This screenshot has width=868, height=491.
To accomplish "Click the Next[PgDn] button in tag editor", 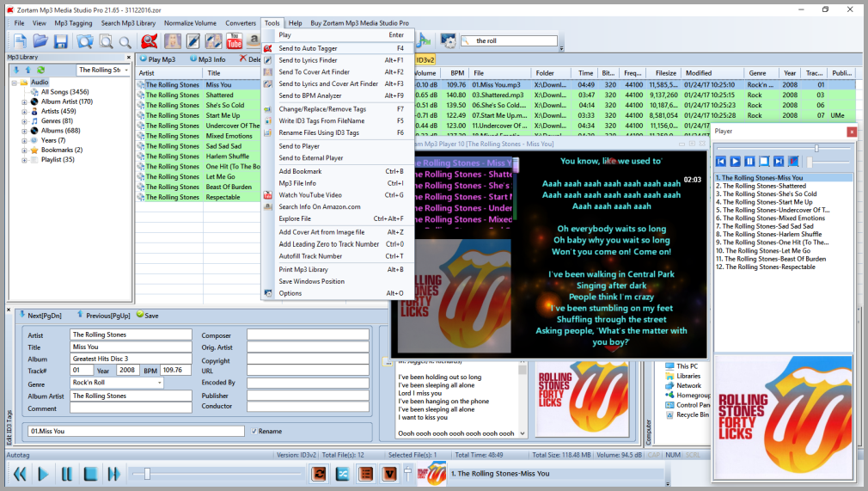I will click(x=41, y=316).
